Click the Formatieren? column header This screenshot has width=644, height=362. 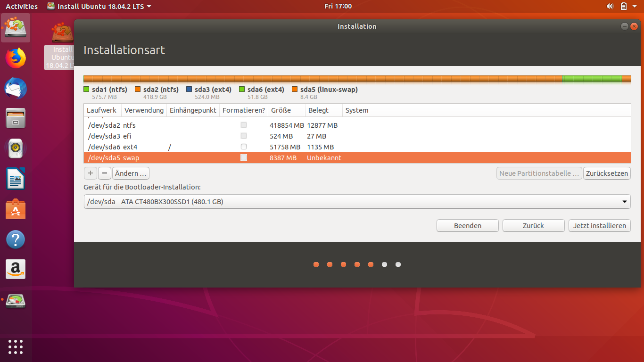coord(244,110)
